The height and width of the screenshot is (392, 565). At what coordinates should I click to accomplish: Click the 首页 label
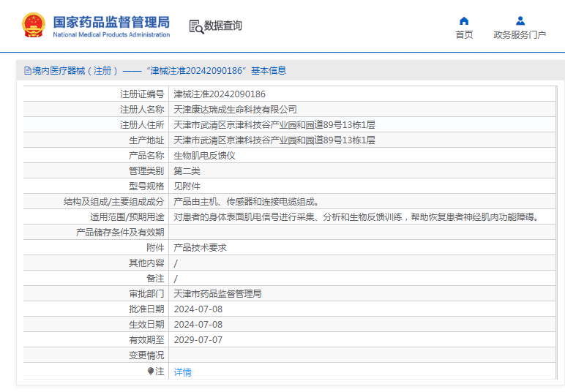(x=464, y=34)
